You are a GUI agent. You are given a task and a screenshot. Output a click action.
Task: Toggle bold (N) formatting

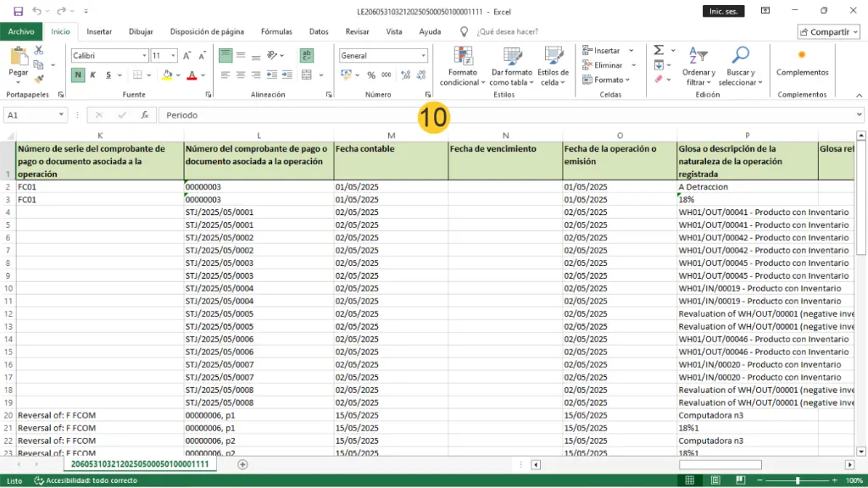tap(78, 75)
